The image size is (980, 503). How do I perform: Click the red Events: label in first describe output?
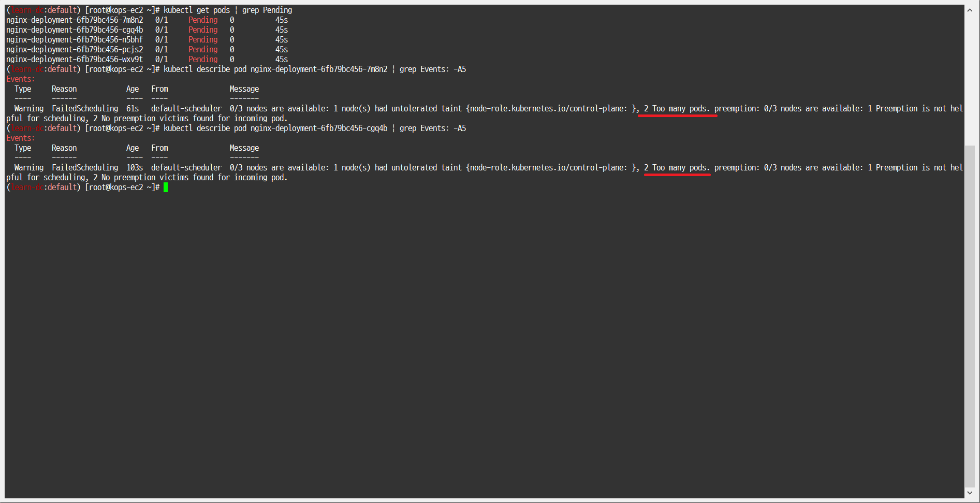20,79
